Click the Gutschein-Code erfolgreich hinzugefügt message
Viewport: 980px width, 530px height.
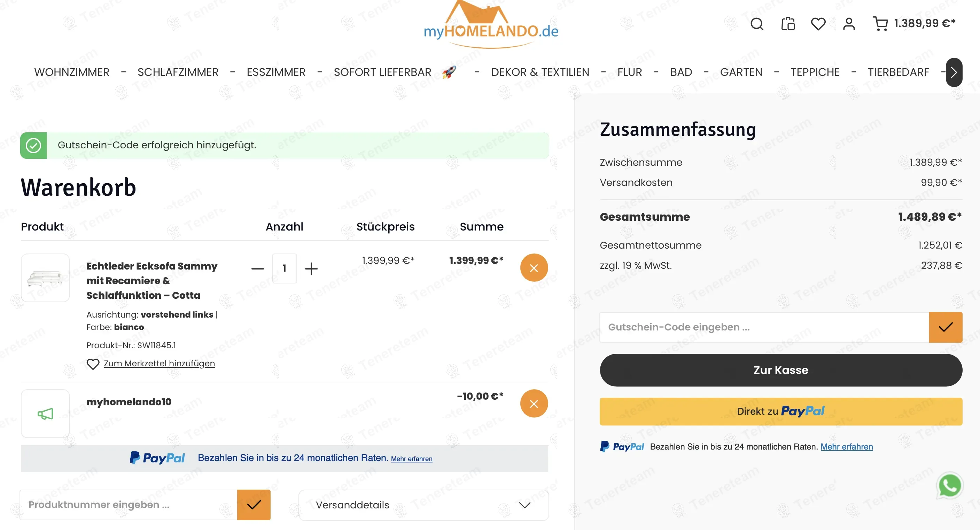coord(157,145)
